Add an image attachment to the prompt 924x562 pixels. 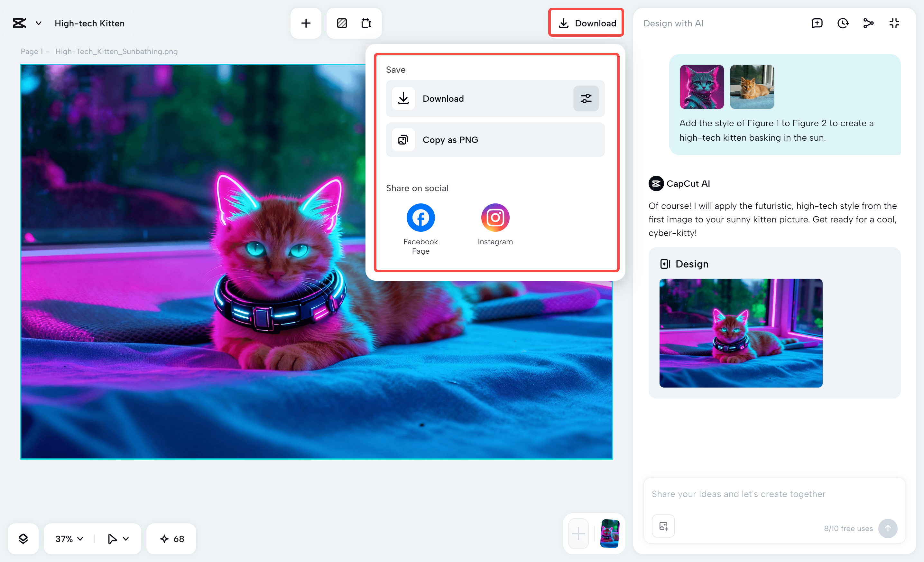[x=663, y=526]
